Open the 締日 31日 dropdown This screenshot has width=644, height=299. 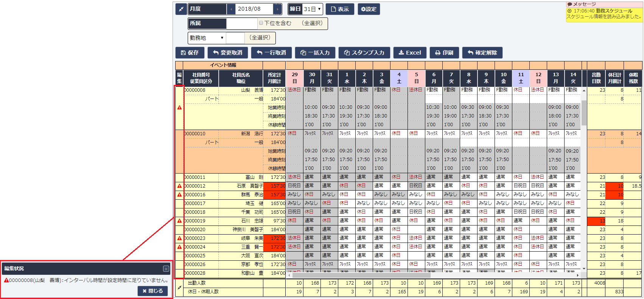click(x=313, y=9)
